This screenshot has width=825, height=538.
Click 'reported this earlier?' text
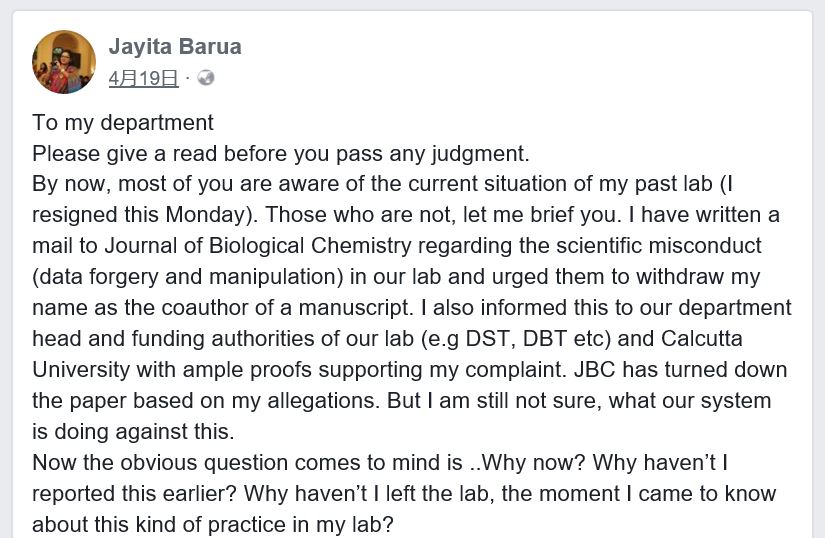(x=134, y=494)
